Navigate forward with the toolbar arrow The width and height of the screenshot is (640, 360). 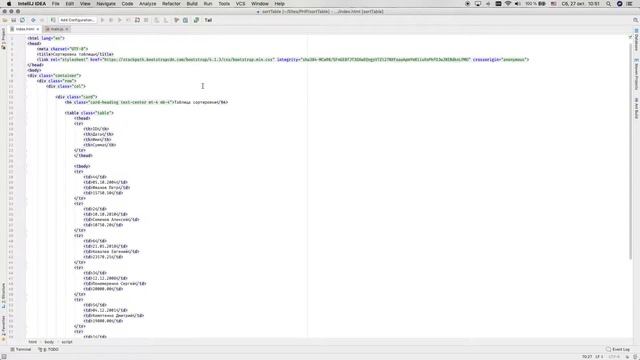(x=42, y=20)
